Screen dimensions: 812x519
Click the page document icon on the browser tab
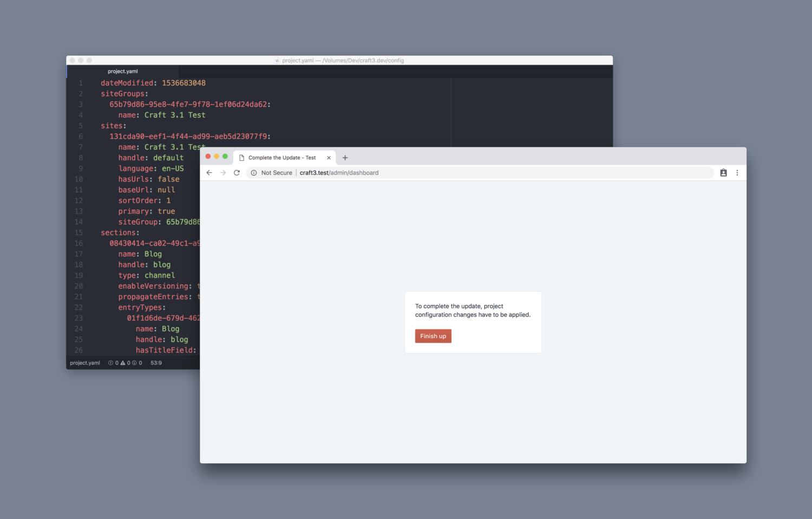coord(240,157)
